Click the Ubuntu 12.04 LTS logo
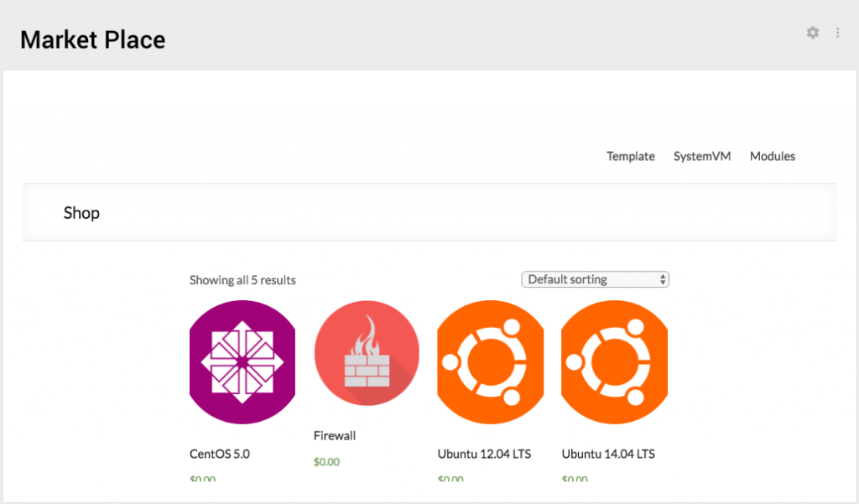The width and height of the screenshot is (859, 504). pos(490,362)
